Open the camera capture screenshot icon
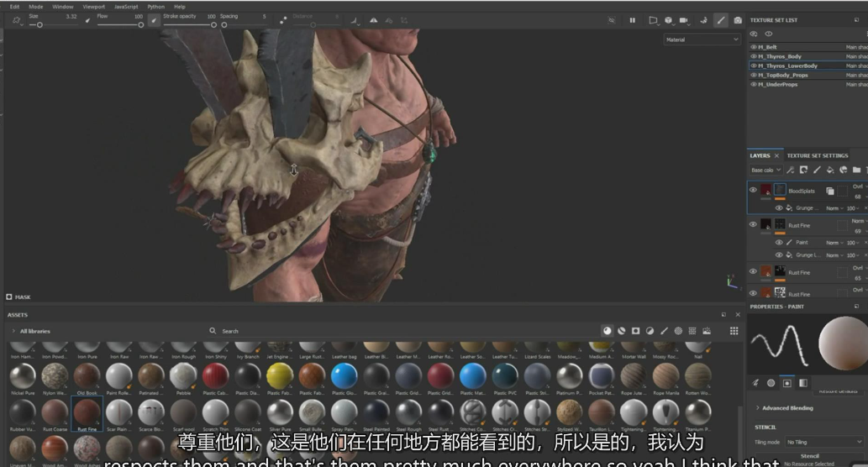This screenshot has width=868, height=467. click(738, 20)
